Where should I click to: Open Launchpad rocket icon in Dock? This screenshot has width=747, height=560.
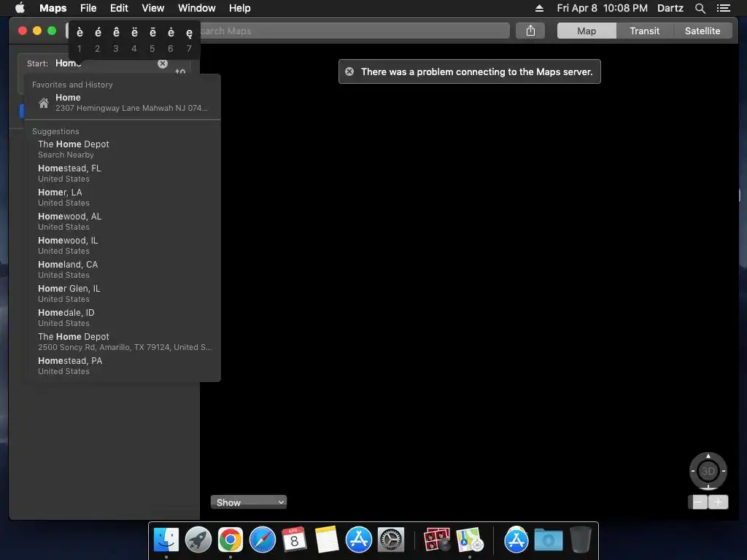(198, 540)
